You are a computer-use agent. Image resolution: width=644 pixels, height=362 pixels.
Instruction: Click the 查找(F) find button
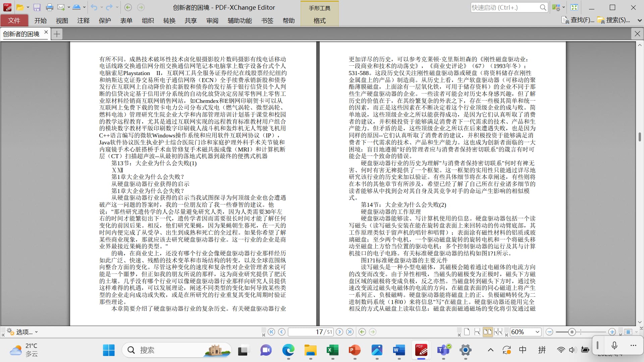(x=578, y=20)
